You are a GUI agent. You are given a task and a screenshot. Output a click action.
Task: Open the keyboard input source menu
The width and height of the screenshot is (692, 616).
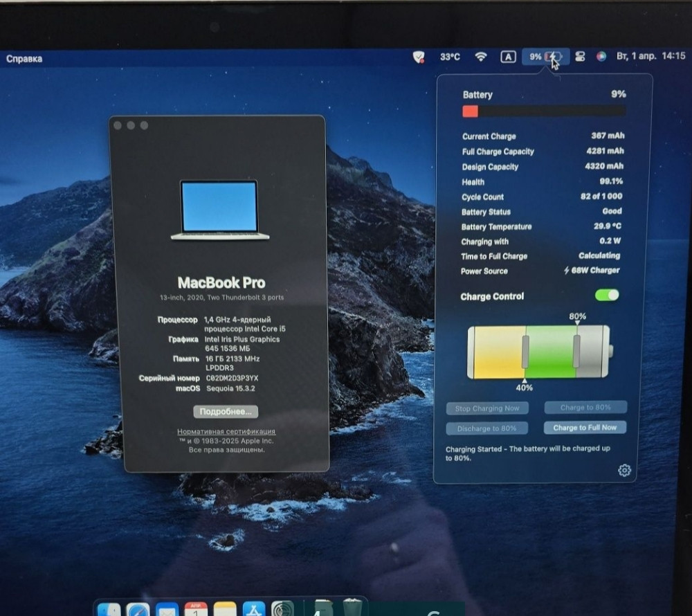click(x=508, y=57)
